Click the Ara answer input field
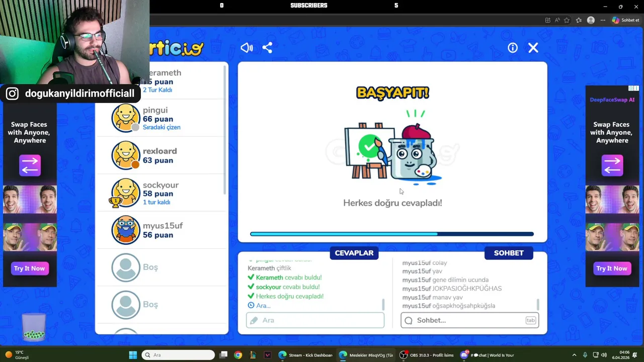Viewport: 644px width, 362px height. [315, 320]
